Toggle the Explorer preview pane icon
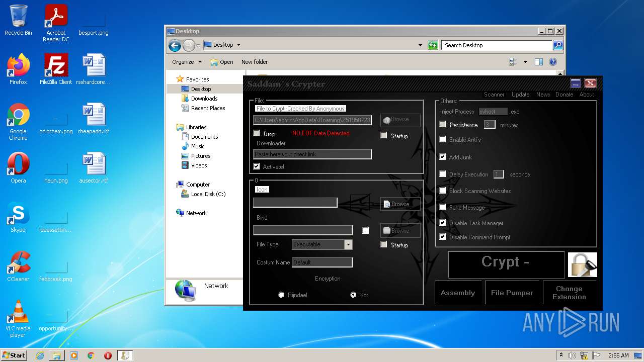 click(x=538, y=62)
